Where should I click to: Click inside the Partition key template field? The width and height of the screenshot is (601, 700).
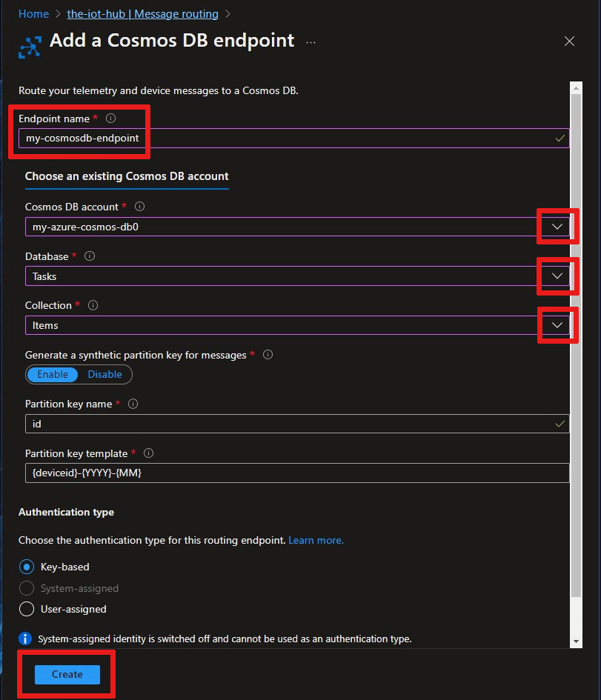click(x=296, y=473)
